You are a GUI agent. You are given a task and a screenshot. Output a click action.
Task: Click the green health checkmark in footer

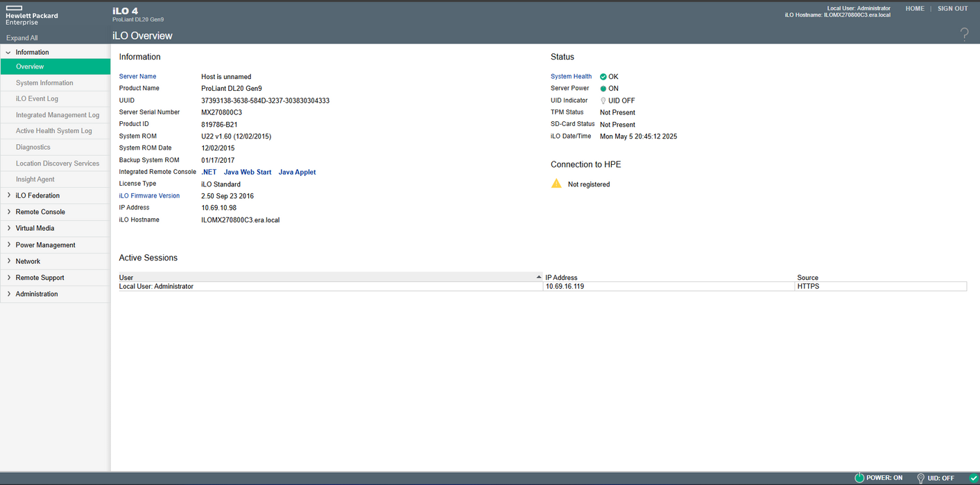coord(973,478)
